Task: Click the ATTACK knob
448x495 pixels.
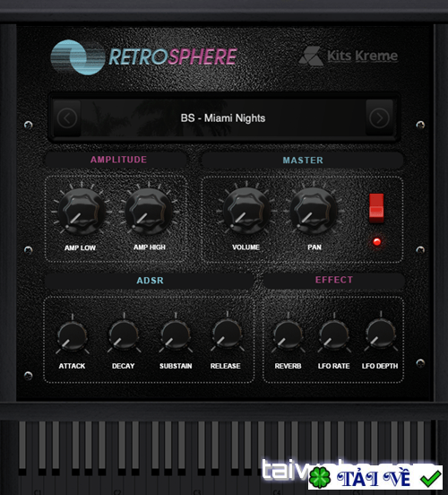Action: (73, 336)
